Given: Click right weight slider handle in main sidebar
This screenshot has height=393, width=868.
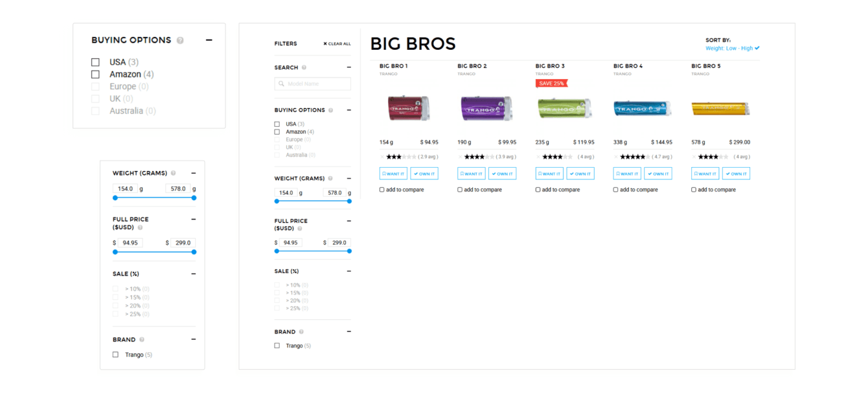Looking at the screenshot, I should pyautogui.click(x=349, y=201).
